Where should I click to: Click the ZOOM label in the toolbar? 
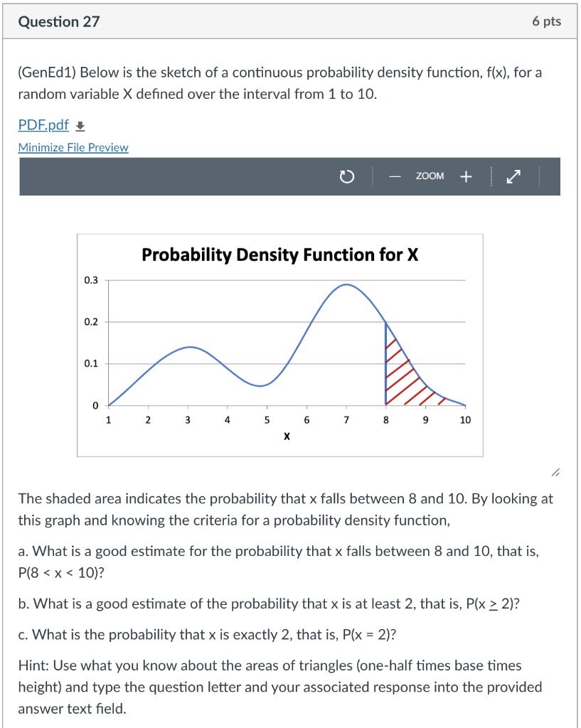[430, 176]
